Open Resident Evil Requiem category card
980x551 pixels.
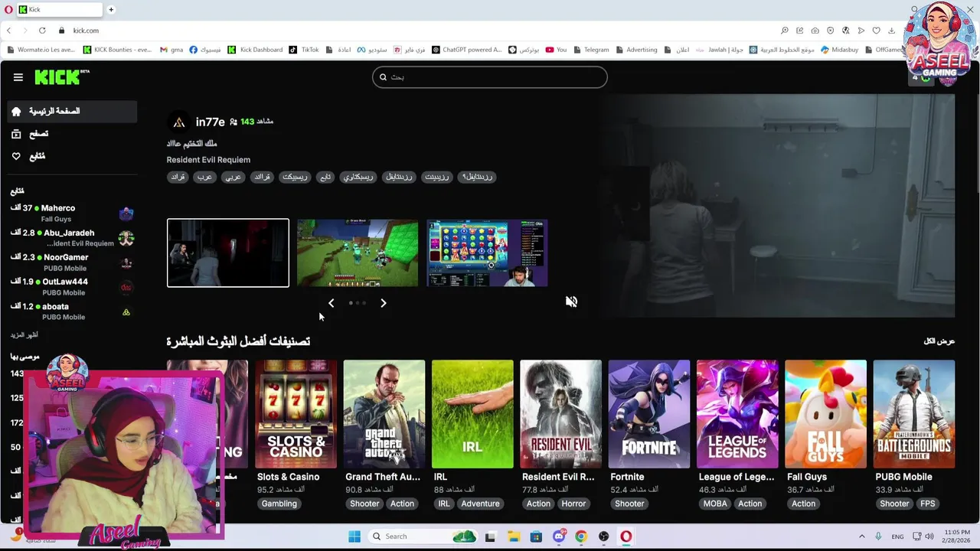(x=560, y=414)
